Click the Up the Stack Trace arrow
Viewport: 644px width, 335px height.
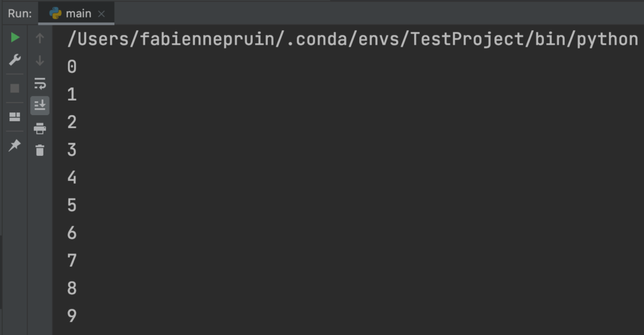point(40,38)
